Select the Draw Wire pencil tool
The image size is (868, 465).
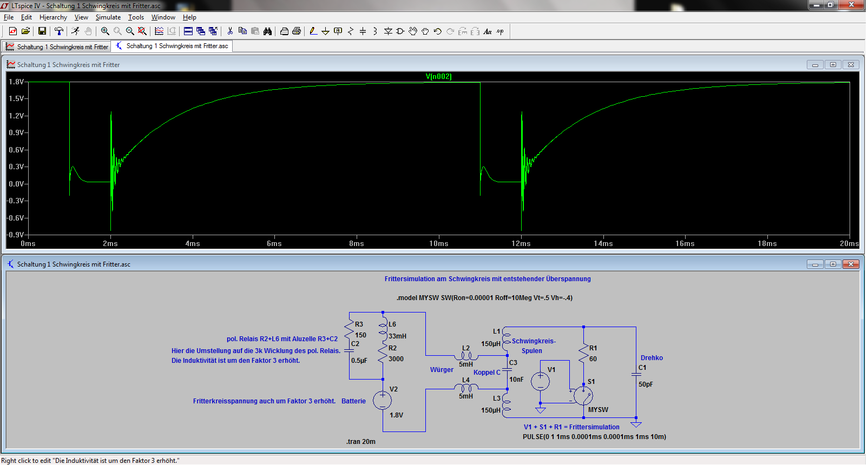click(x=313, y=31)
